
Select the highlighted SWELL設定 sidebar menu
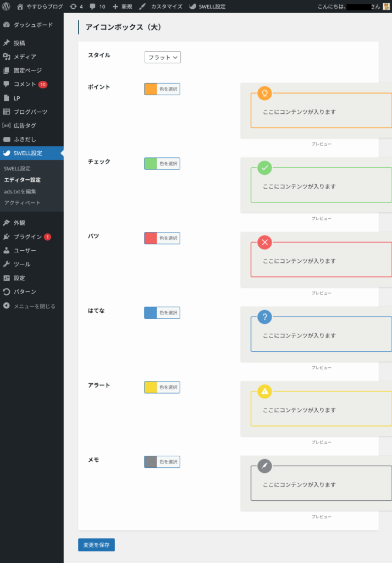[31, 153]
